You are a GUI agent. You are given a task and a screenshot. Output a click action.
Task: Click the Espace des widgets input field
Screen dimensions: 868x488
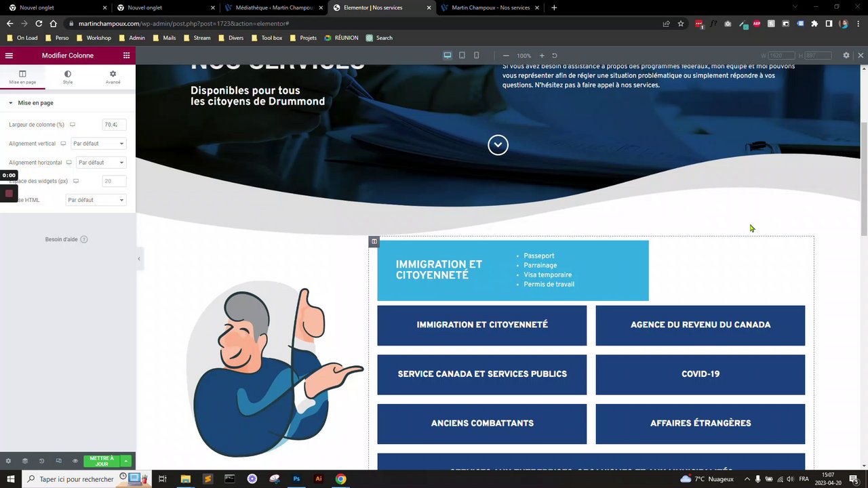[114, 181]
